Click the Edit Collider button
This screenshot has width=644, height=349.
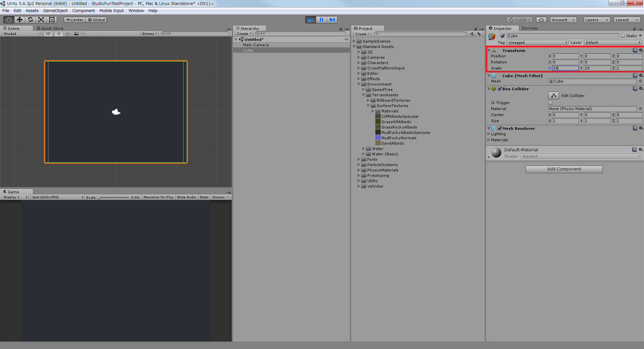pos(553,96)
